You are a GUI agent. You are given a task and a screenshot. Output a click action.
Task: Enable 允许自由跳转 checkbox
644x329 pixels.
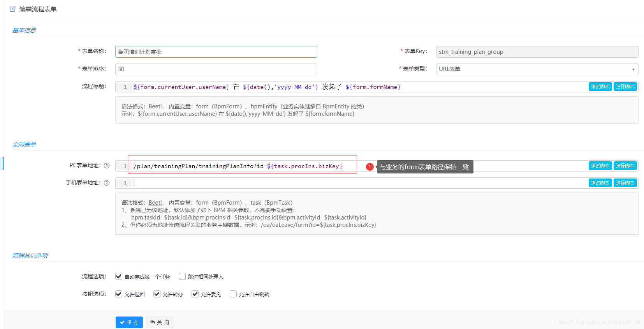[233, 294]
